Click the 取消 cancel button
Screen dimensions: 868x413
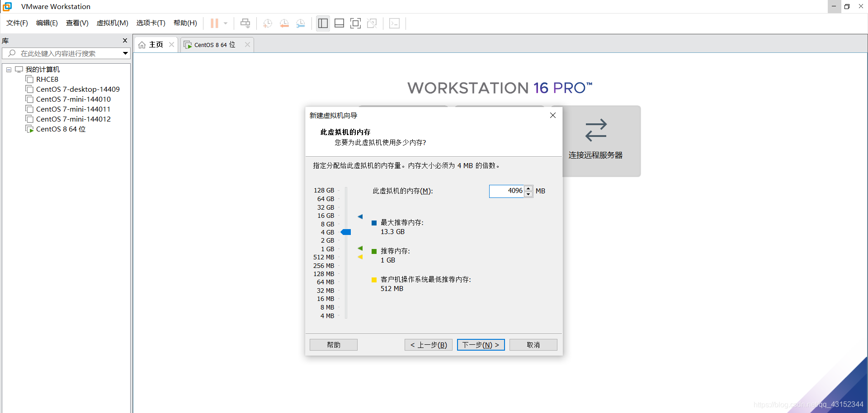(x=533, y=345)
